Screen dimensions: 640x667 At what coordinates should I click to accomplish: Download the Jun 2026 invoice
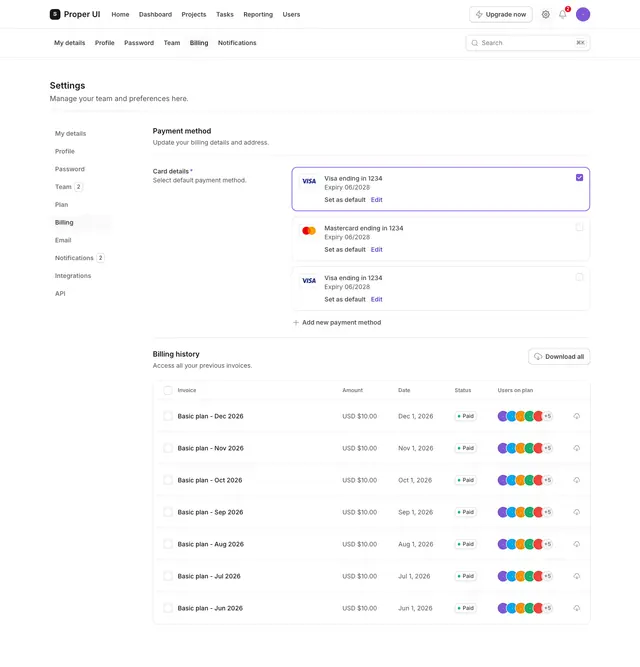[577, 608]
